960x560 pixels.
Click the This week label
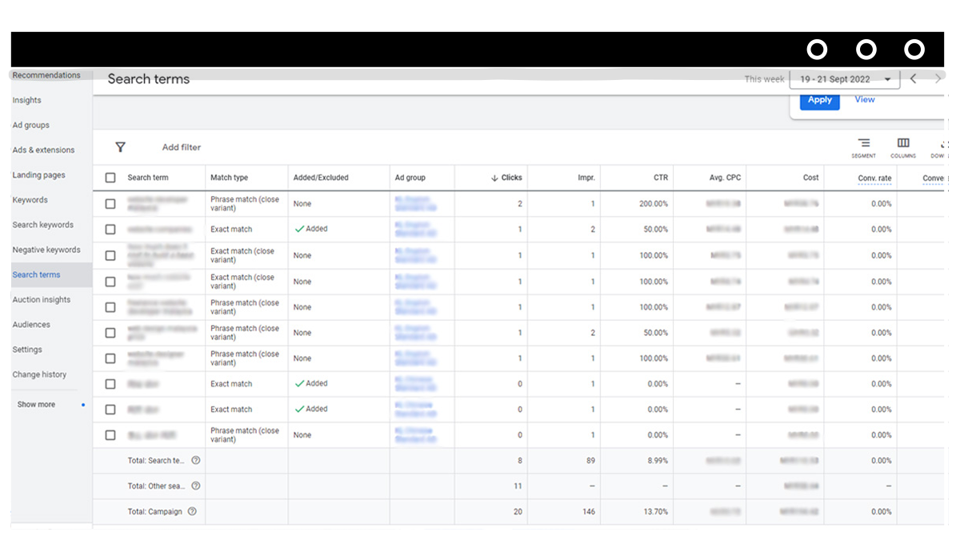click(x=764, y=79)
